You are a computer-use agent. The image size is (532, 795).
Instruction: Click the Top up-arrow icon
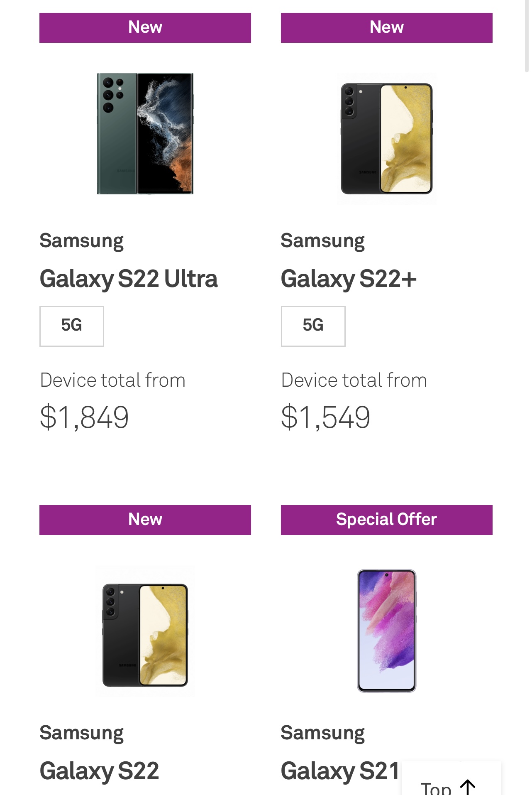[x=468, y=787]
